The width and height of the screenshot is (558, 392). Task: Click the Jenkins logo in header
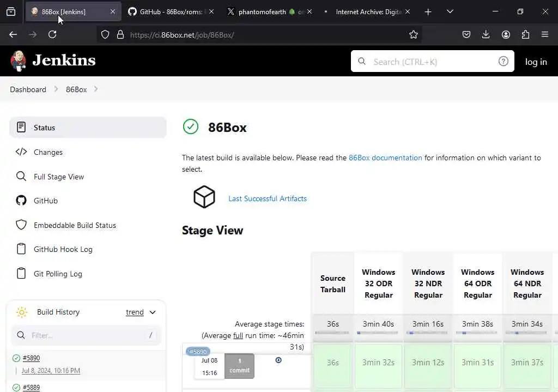53,61
